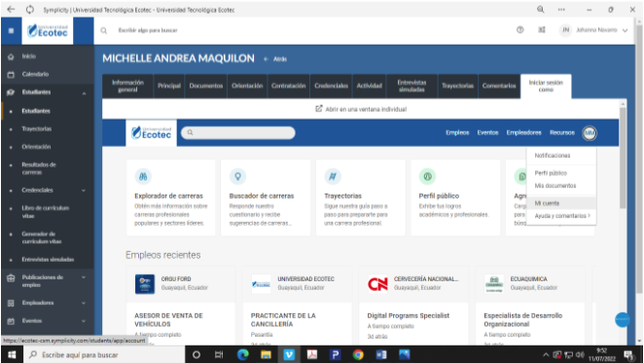Open the student avatar icon in blue header
The width and height of the screenshot is (644, 363).
point(590,132)
